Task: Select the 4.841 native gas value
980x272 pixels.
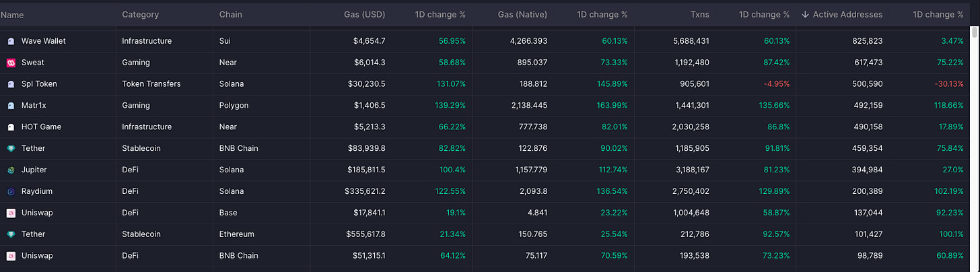Action: coord(536,213)
